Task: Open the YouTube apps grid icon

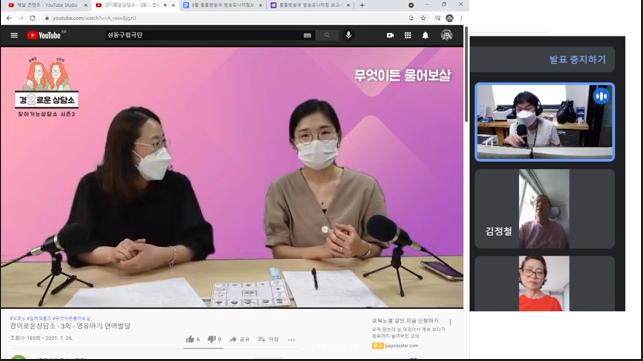Action: [x=408, y=35]
